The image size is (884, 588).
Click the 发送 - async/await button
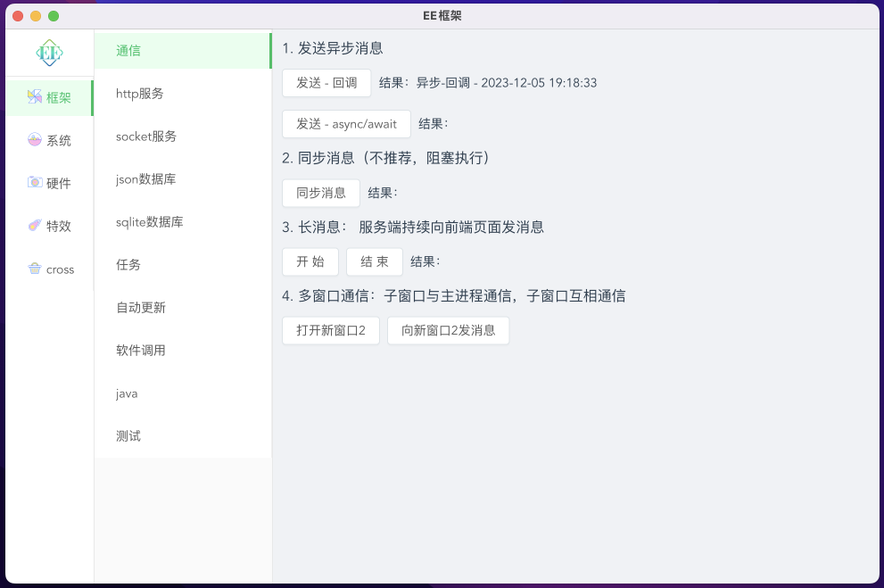point(346,124)
